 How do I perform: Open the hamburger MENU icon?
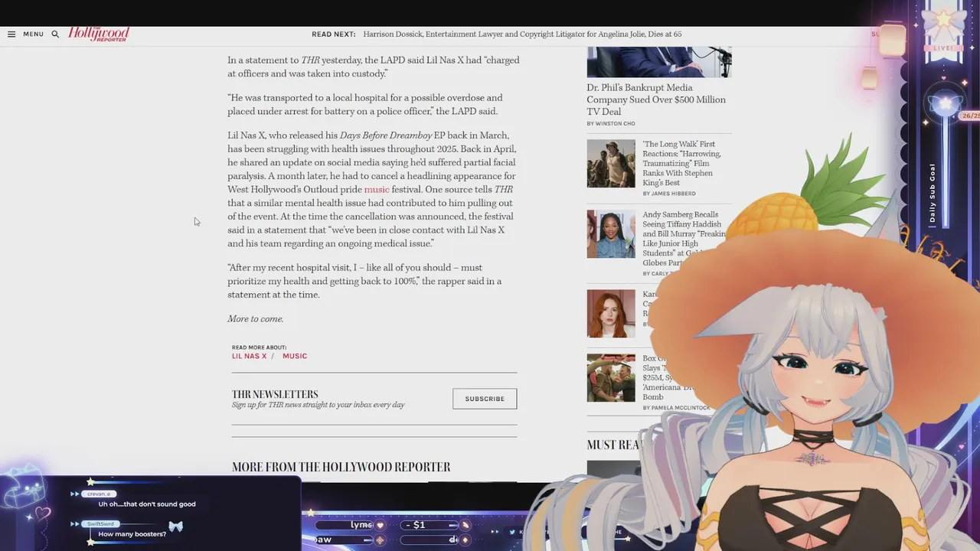click(x=11, y=34)
